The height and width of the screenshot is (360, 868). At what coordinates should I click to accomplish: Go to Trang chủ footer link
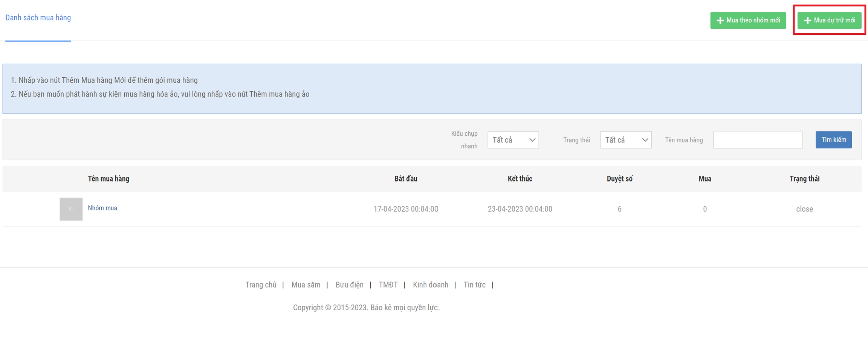coord(261,285)
